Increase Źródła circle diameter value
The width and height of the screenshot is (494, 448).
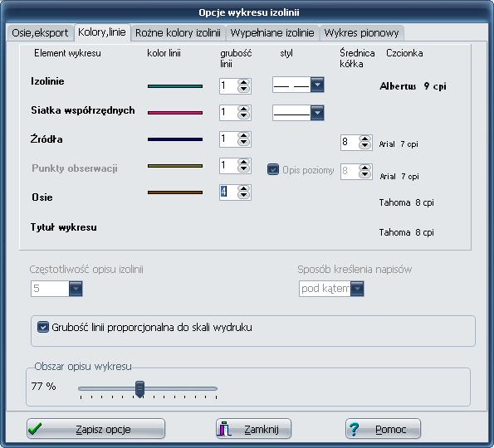coord(364,139)
